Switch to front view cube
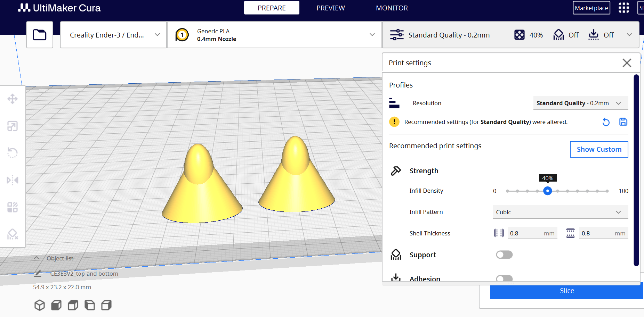 point(56,305)
